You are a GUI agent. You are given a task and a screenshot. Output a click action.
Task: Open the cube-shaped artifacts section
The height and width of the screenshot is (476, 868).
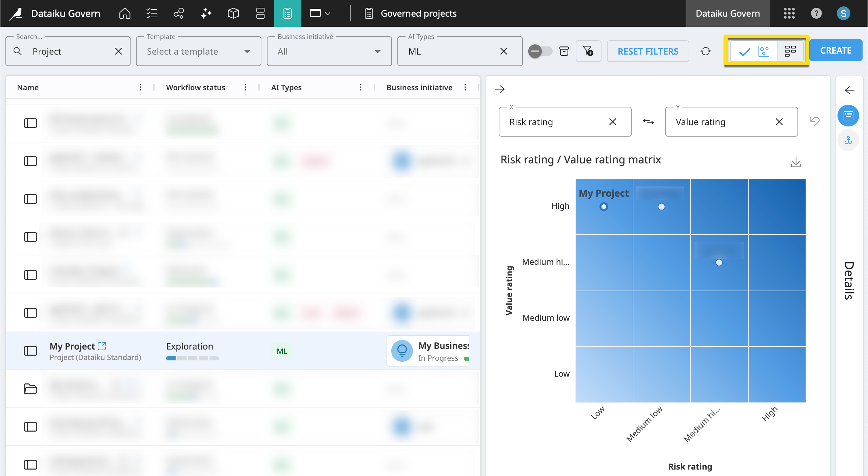(x=233, y=14)
